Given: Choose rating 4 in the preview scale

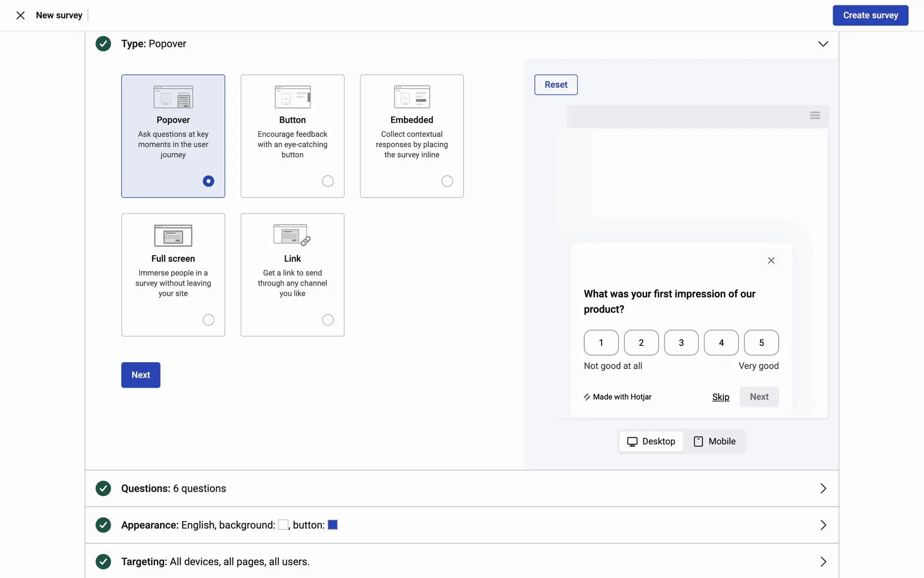Looking at the screenshot, I should [x=721, y=342].
